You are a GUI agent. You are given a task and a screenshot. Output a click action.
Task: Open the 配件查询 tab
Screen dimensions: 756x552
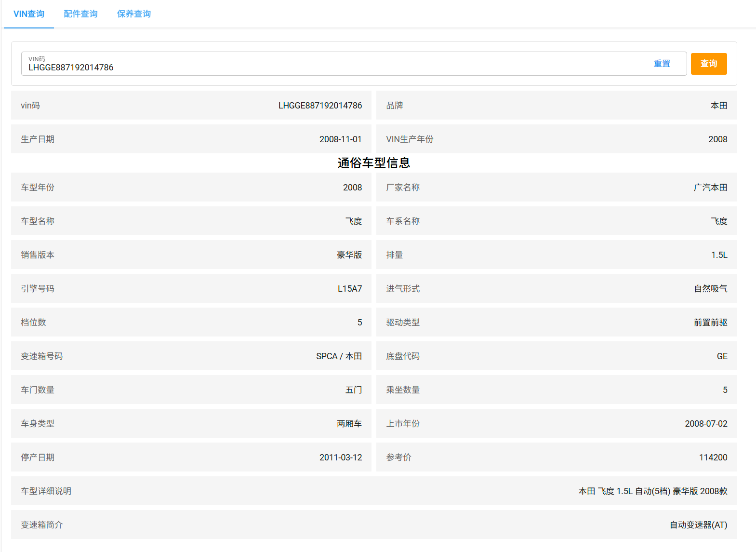[80, 14]
